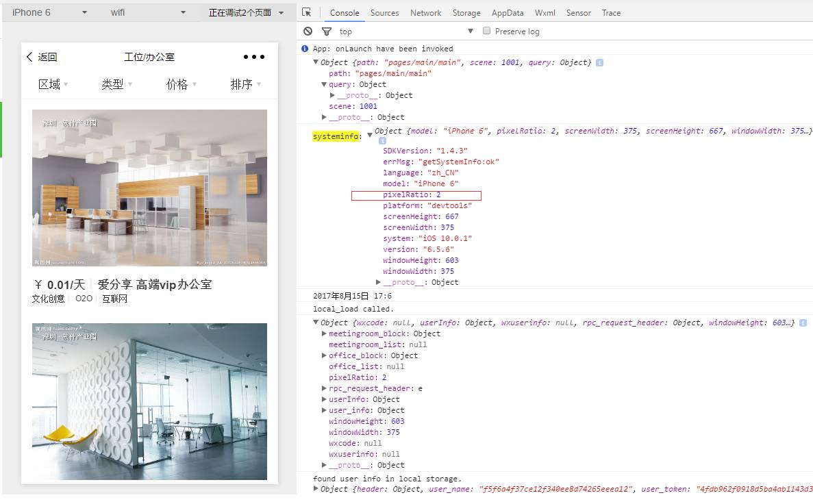Open the console filter funnel icon
Screen dimensions: 813x504
pos(327,32)
